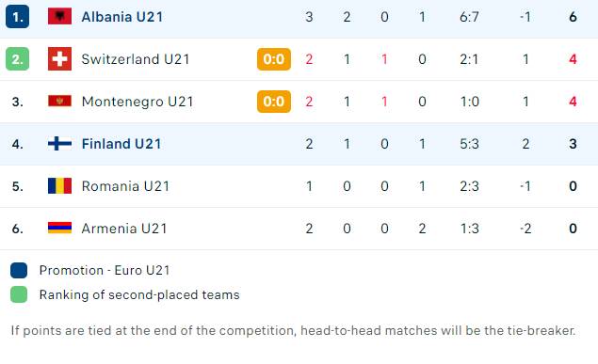Click the blue Promotion - Euro U21 swatch
Screen dimensions: 598x364
[x=19, y=270]
